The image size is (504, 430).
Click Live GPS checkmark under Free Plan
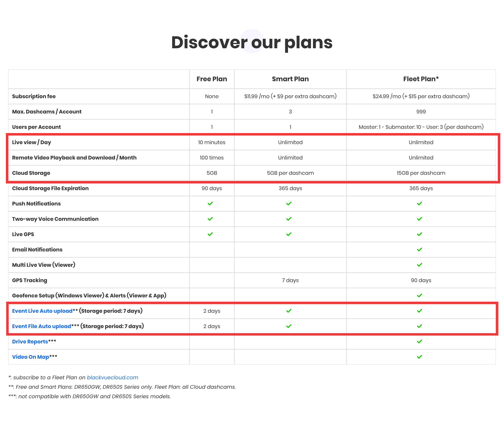click(210, 234)
